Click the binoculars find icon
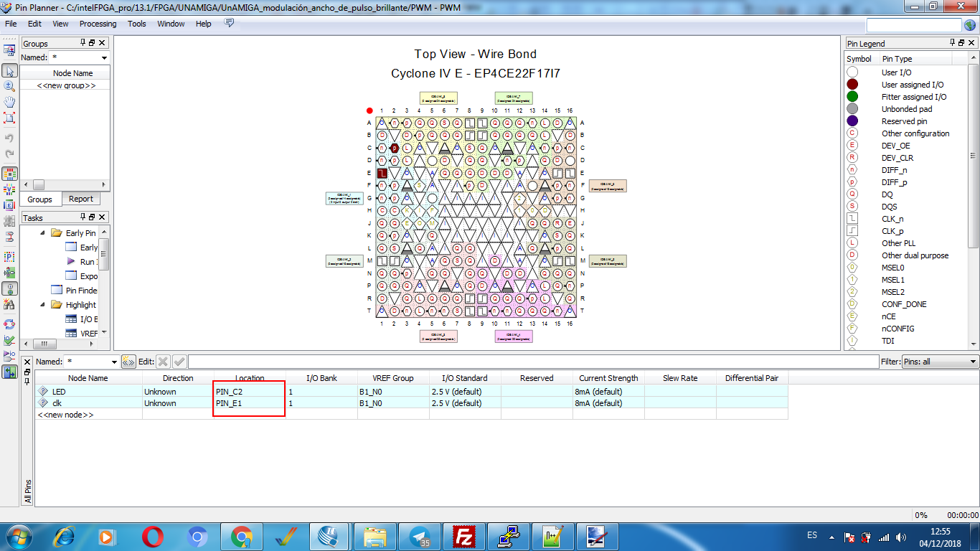The image size is (980, 551). tap(10, 305)
